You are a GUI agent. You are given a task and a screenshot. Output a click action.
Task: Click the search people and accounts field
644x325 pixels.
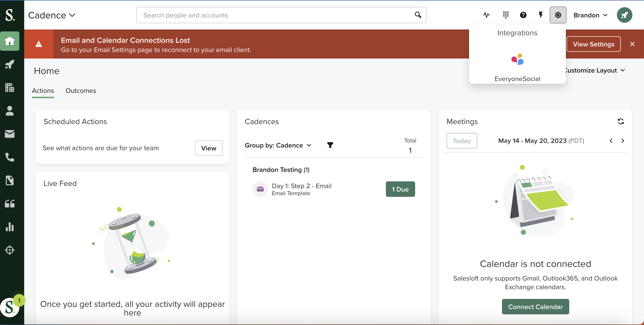275,15
